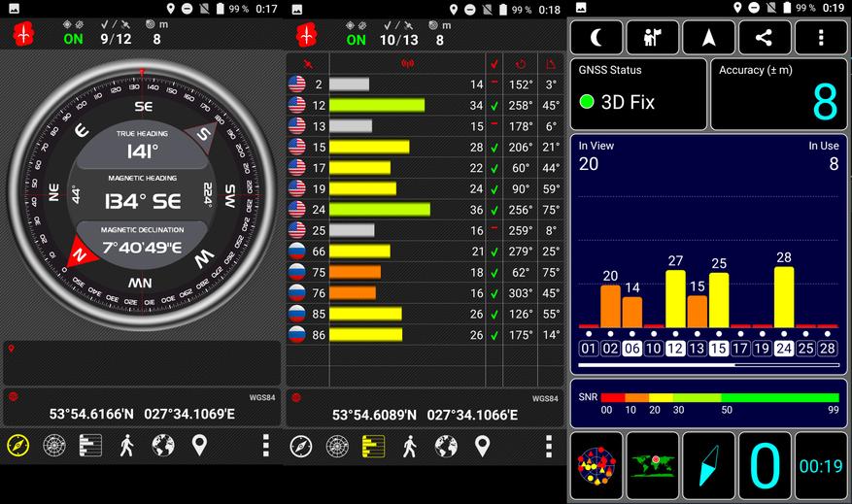
Task: Select the highlighted yellow signal-bars tab
Action: (x=373, y=446)
